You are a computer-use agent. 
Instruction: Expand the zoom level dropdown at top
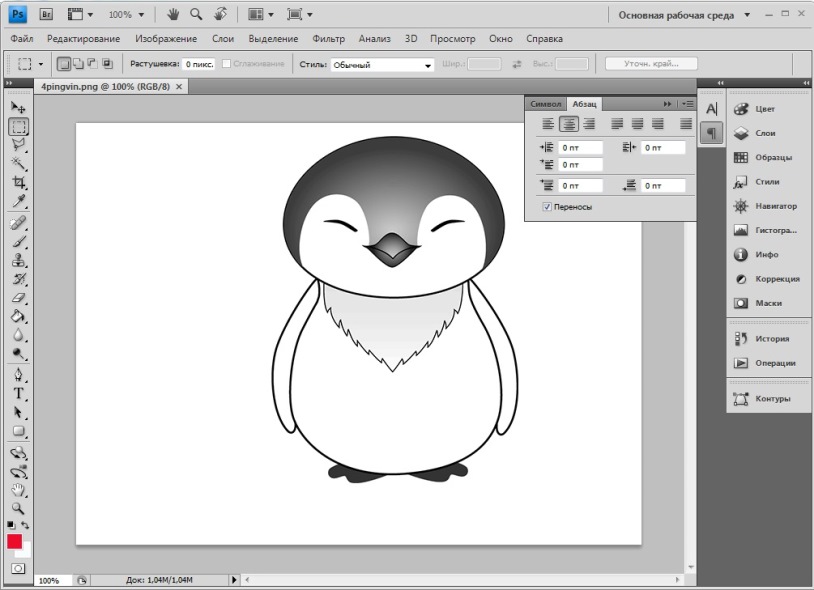pyautogui.click(x=140, y=15)
